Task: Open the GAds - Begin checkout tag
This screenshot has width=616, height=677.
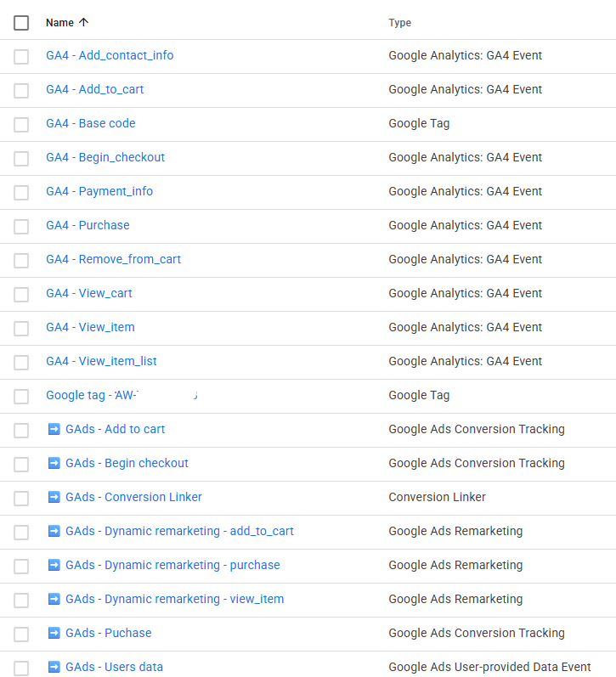Action: pyautogui.click(x=127, y=463)
